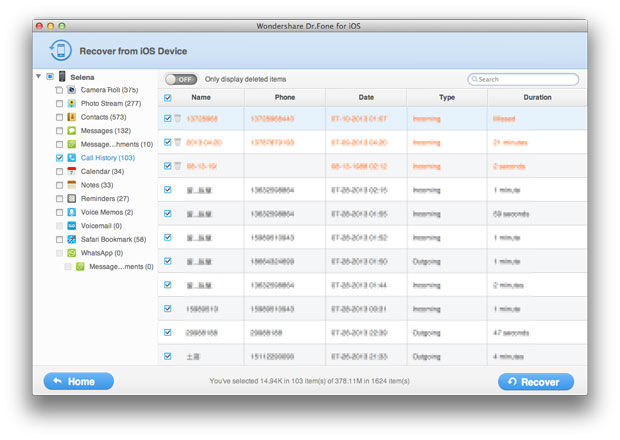Click the WhatsApp Message attachments (0) icon
The height and width of the screenshot is (440, 620).
coord(80,266)
